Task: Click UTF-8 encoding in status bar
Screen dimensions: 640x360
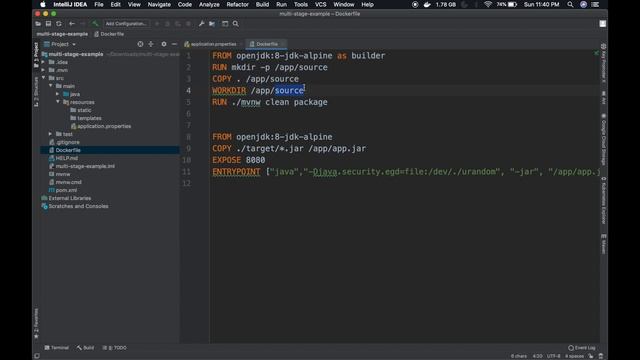Action: 553,356
